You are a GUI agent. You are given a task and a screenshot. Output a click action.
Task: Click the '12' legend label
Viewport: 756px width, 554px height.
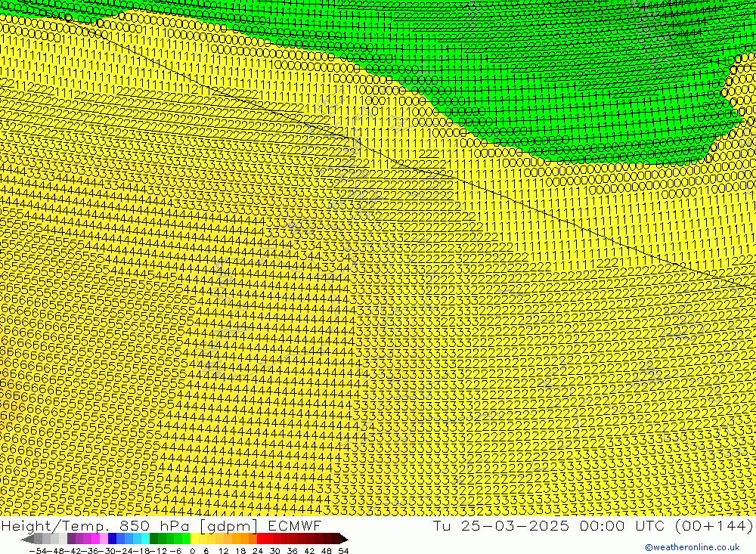224,551
